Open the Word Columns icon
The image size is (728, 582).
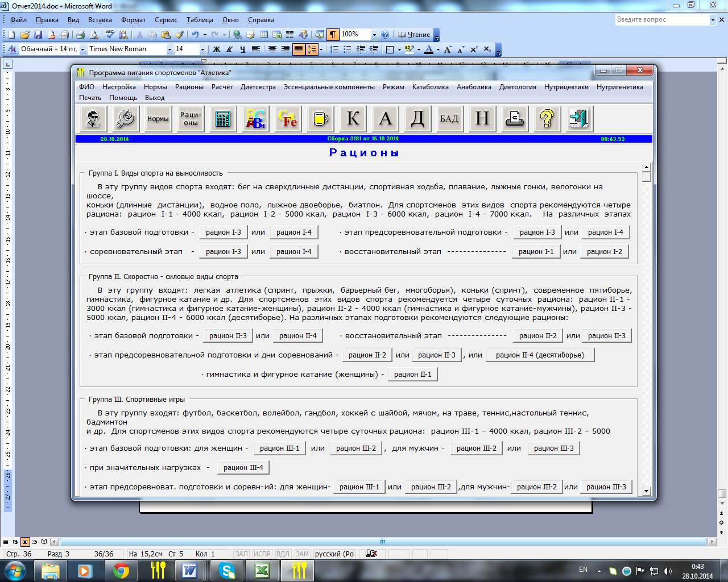(290, 35)
